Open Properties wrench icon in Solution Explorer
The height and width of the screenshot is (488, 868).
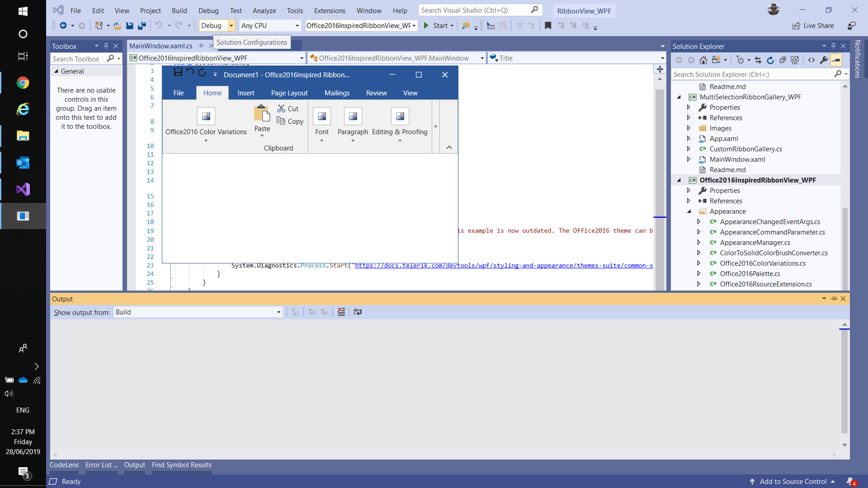coord(824,60)
